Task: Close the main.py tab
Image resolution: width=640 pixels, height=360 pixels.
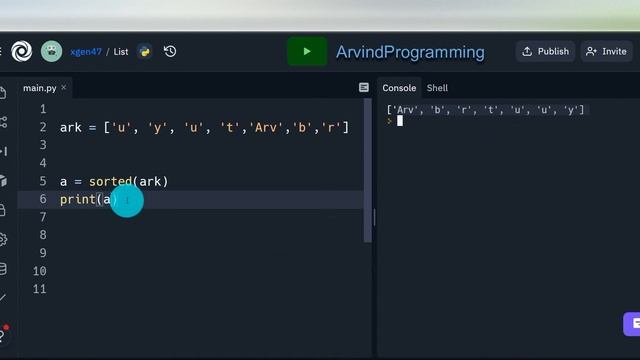Action: 64,87
